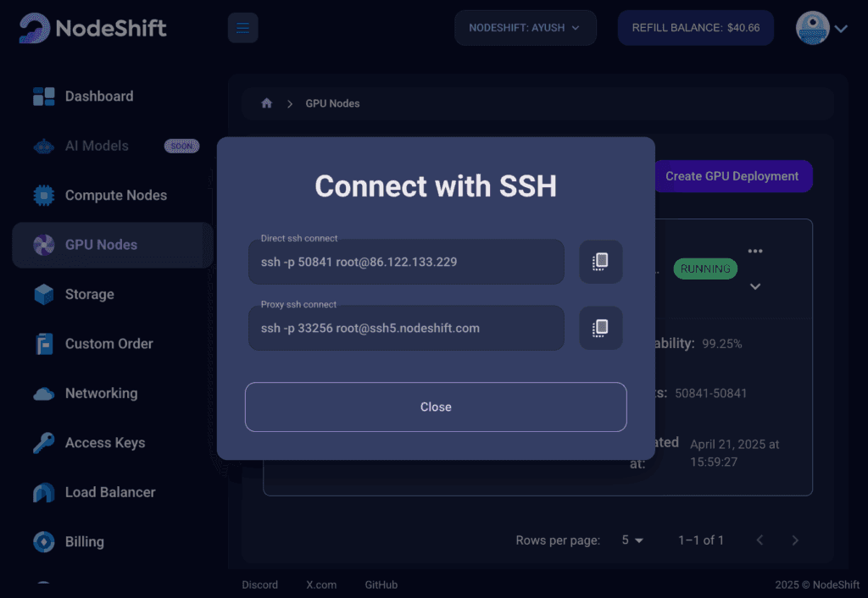Image resolution: width=868 pixels, height=598 pixels.
Task: Open Load Balancer page
Action: click(110, 492)
